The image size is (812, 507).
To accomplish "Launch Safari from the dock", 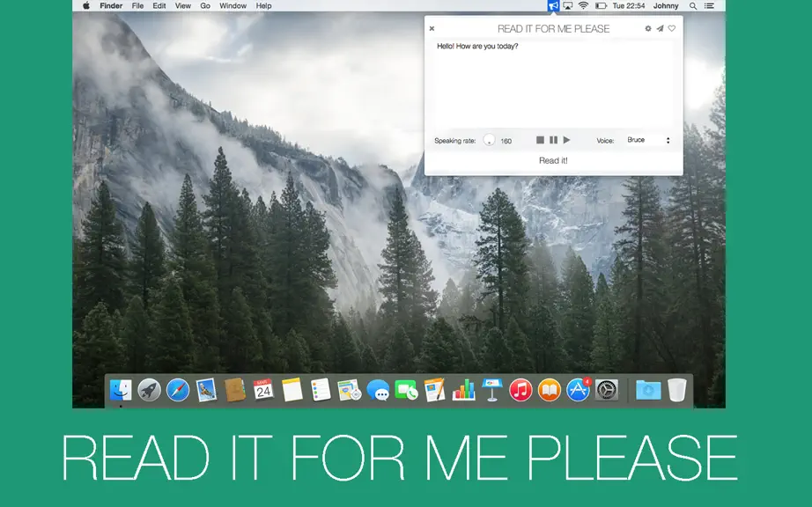I will [178, 390].
